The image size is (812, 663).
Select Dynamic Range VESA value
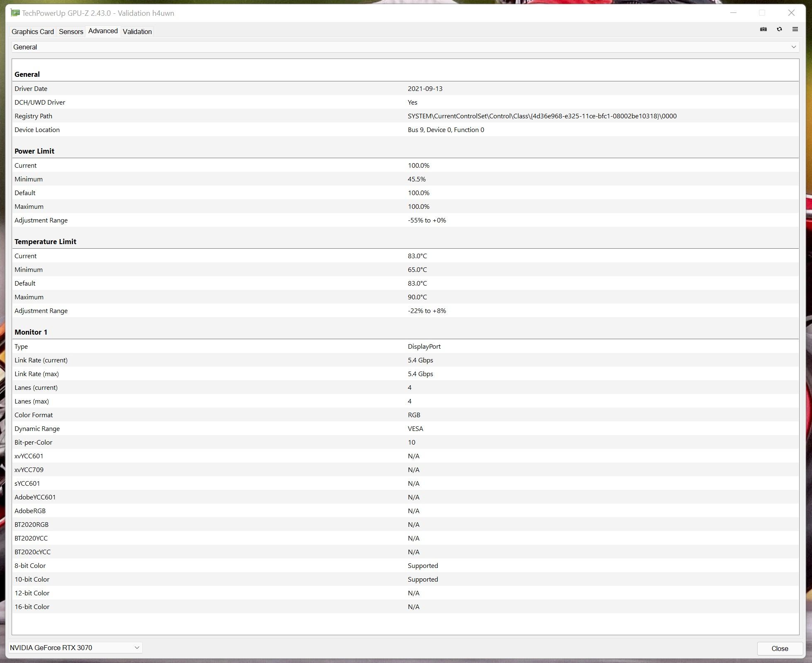click(x=415, y=428)
